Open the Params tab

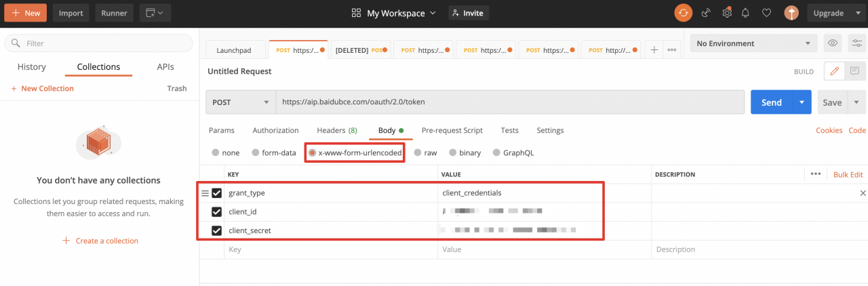[222, 130]
